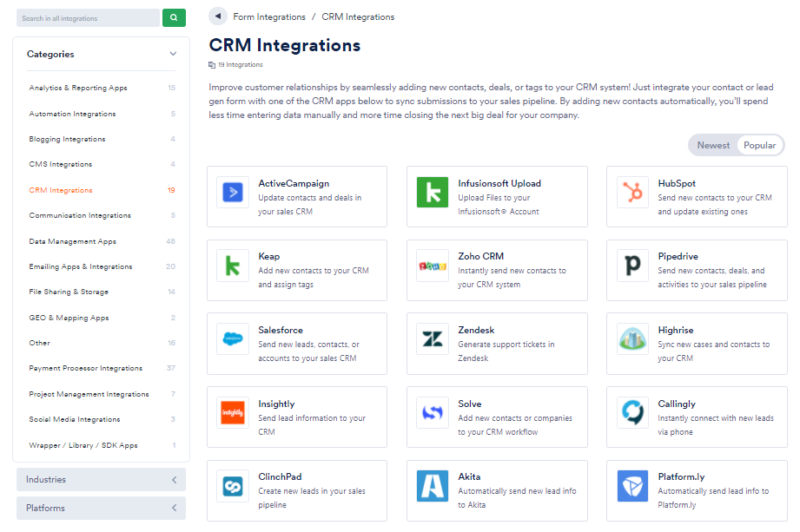Click the 19 Integrations count text
This screenshot has width=800, height=532.
click(x=241, y=65)
